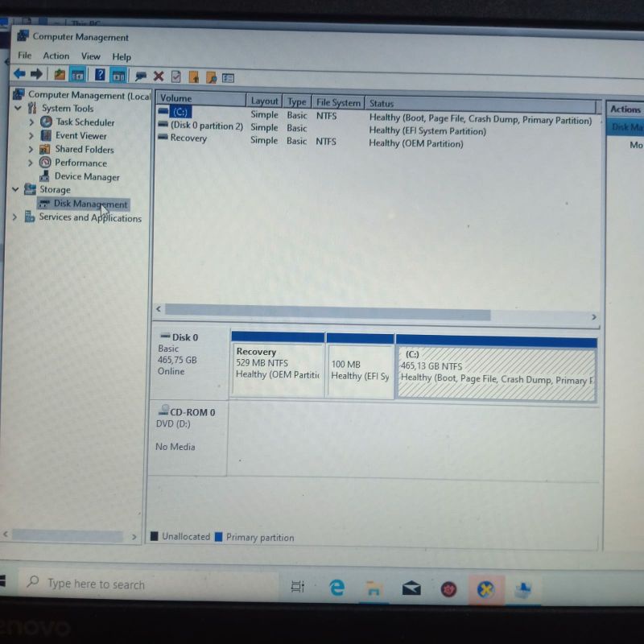Click the Up One Level folder icon
This screenshot has height=644, width=644.
(x=60, y=75)
